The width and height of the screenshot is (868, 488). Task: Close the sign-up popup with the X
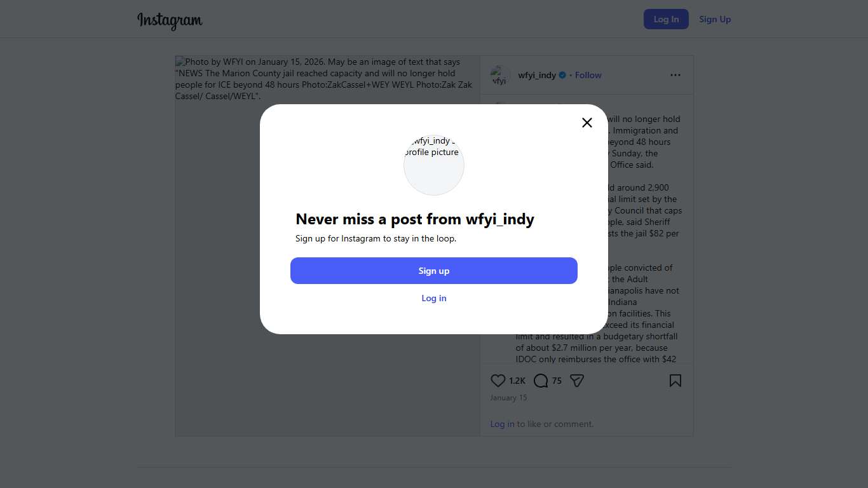587,123
